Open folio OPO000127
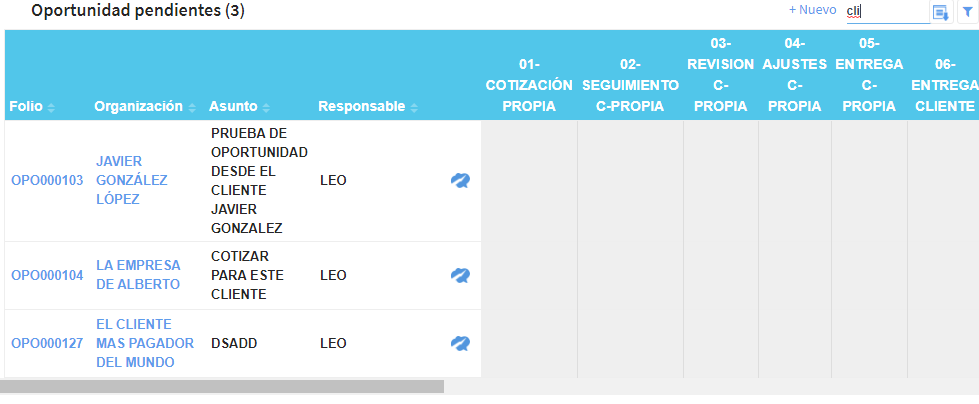Image resolution: width=979 pixels, height=404 pixels. pyautogui.click(x=47, y=343)
